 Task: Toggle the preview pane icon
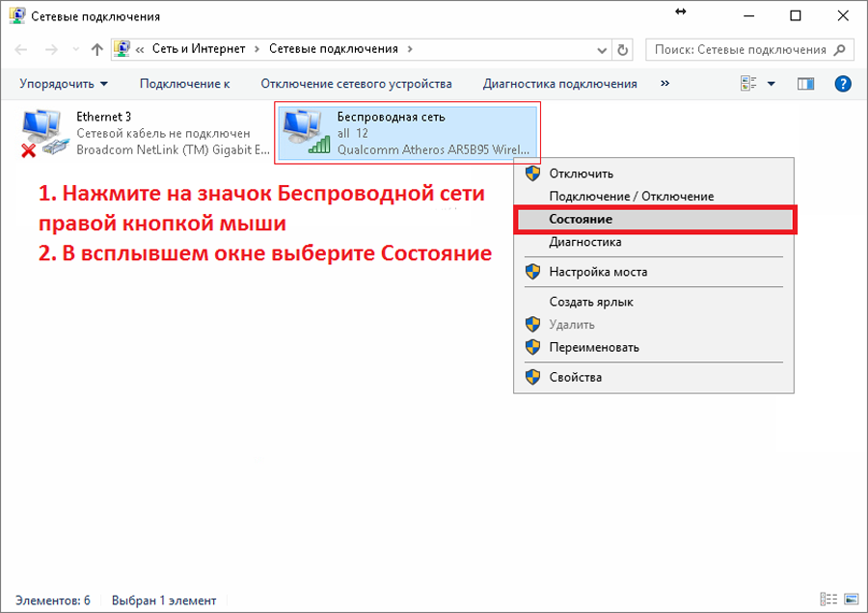pyautogui.click(x=805, y=84)
